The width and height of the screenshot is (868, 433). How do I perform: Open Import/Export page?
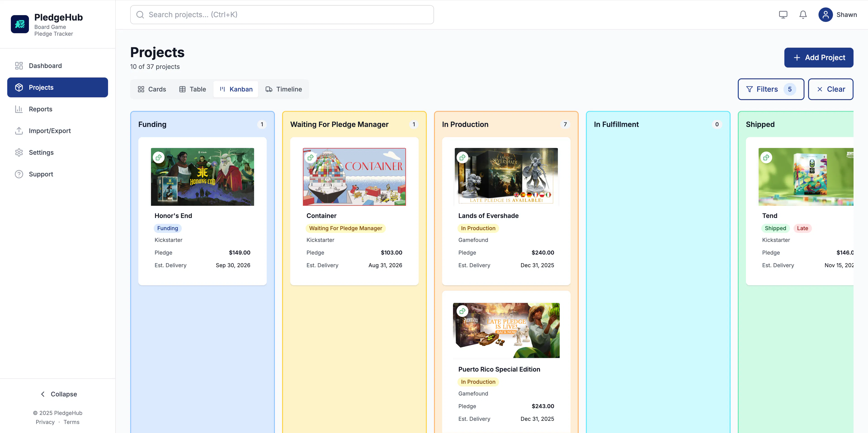click(58, 131)
